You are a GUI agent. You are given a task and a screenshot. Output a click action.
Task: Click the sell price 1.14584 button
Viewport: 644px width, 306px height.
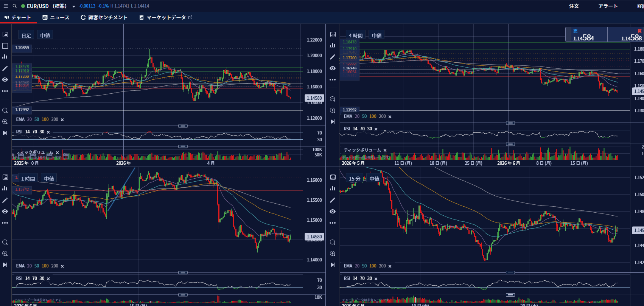586,34
